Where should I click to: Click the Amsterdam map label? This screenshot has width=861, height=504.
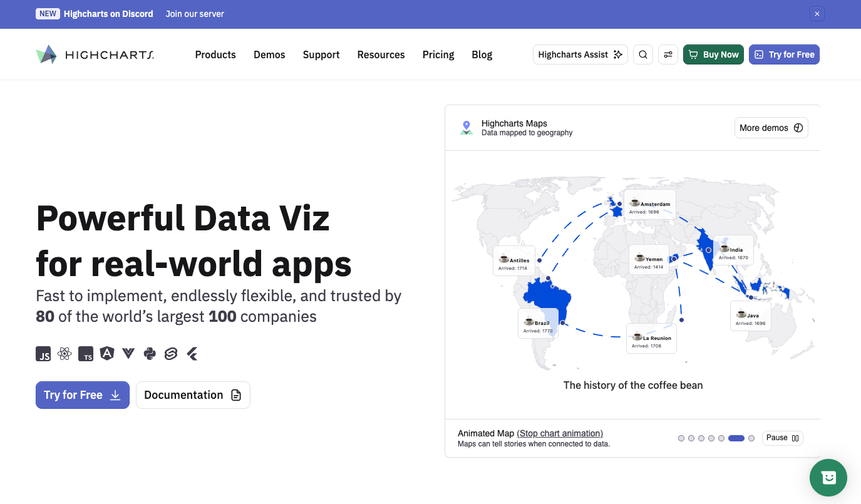click(x=649, y=205)
